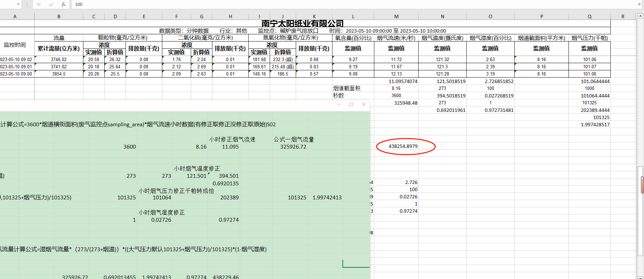Viewport: 644px width, 279px height.
Task: Select column Q header
Action: (x=590, y=16)
